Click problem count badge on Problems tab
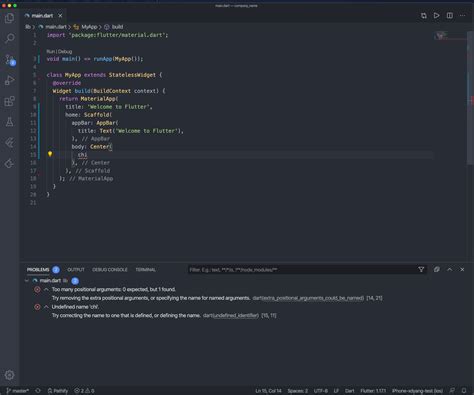The image size is (474, 395). (56, 270)
